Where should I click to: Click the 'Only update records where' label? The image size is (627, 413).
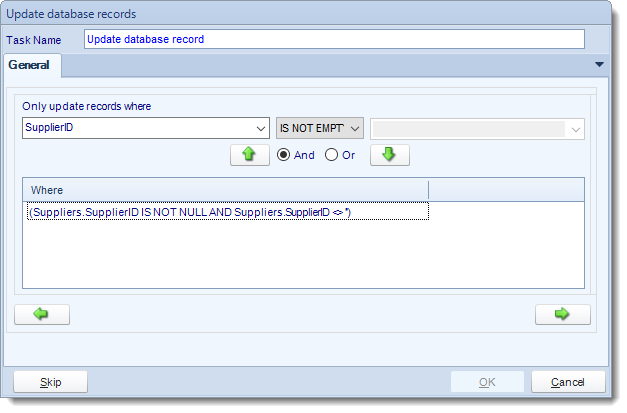[87, 107]
